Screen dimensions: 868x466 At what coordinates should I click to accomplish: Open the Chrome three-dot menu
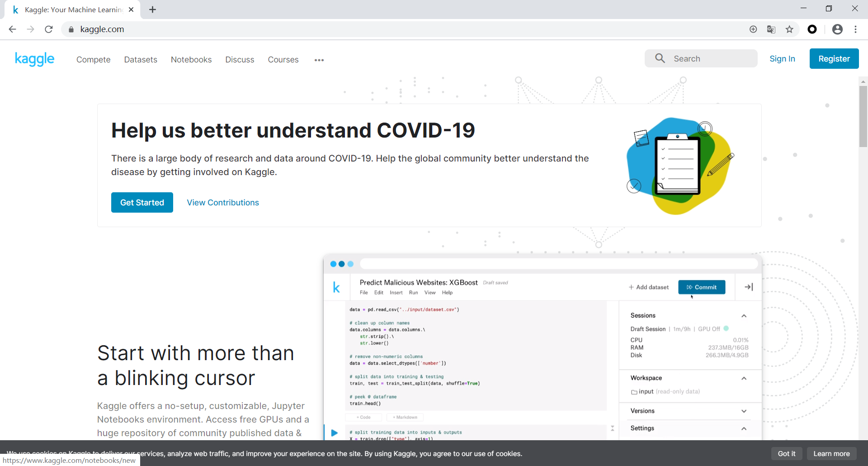click(856, 29)
